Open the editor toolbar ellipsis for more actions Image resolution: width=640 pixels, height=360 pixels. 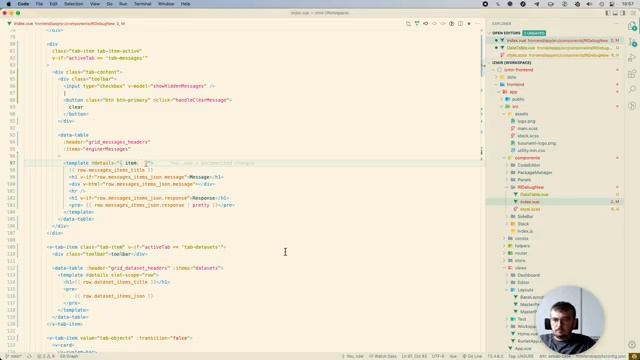478,24
